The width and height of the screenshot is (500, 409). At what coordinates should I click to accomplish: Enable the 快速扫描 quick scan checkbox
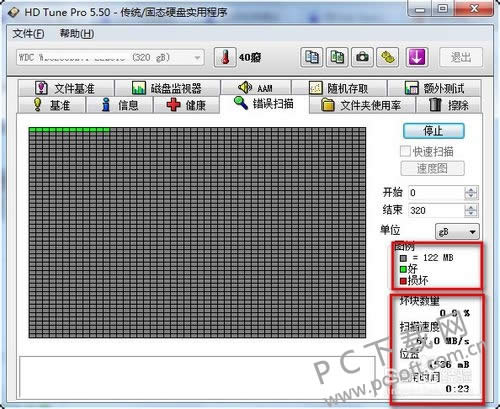click(405, 151)
